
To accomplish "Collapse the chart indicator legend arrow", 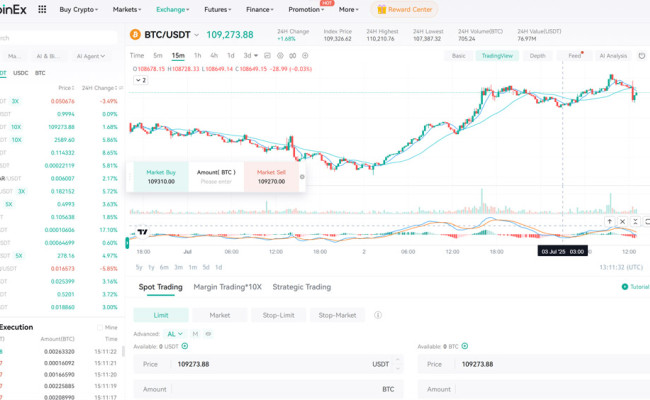I will click(142, 79).
